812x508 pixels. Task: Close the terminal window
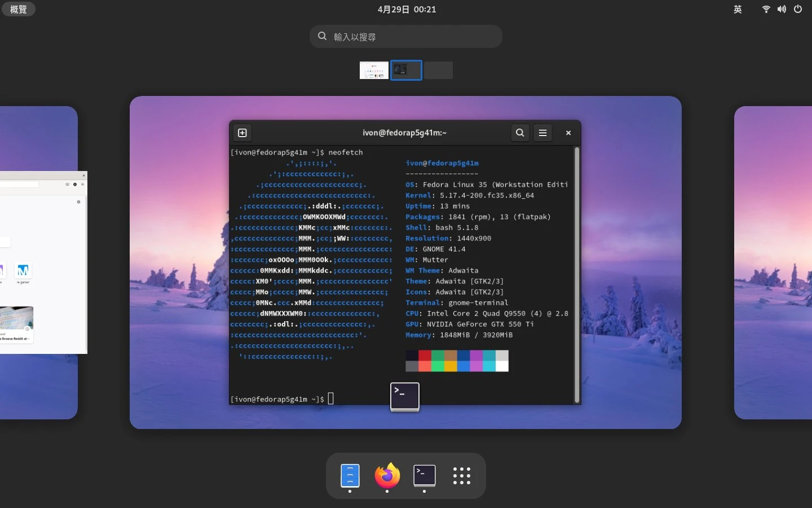click(568, 133)
